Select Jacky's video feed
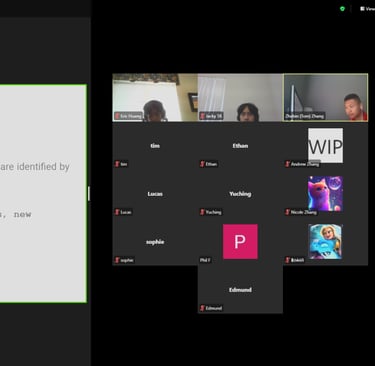 click(x=240, y=97)
